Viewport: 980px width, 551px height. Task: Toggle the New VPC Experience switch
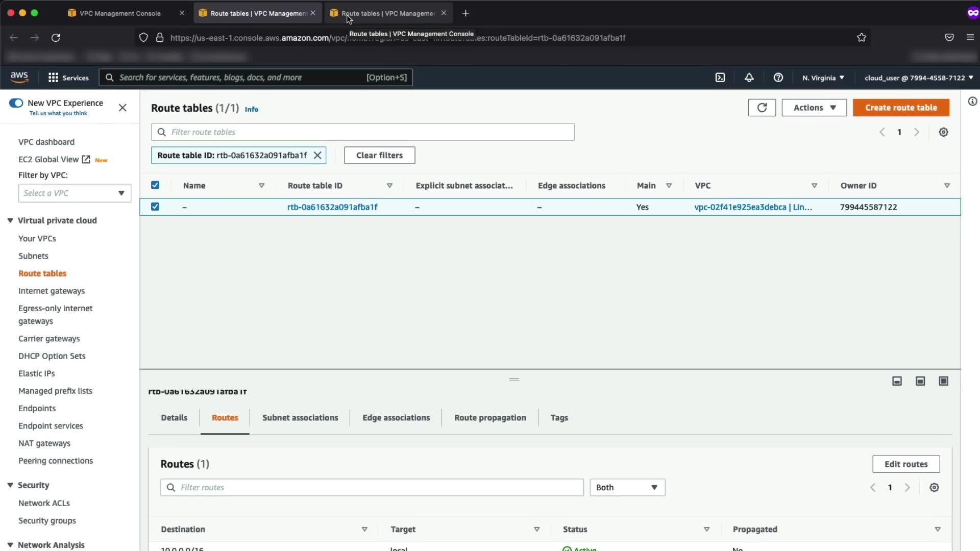16,103
